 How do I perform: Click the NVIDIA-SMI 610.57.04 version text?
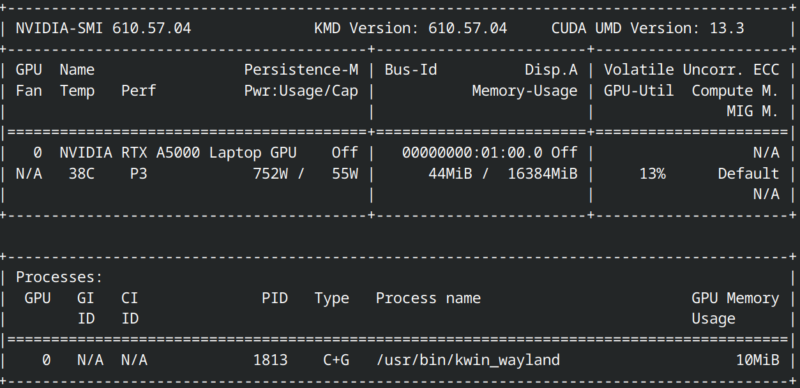(104, 28)
